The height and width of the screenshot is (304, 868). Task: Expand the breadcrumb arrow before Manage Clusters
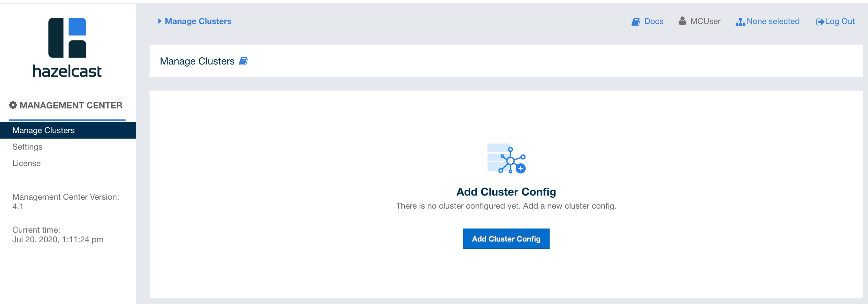click(160, 21)
